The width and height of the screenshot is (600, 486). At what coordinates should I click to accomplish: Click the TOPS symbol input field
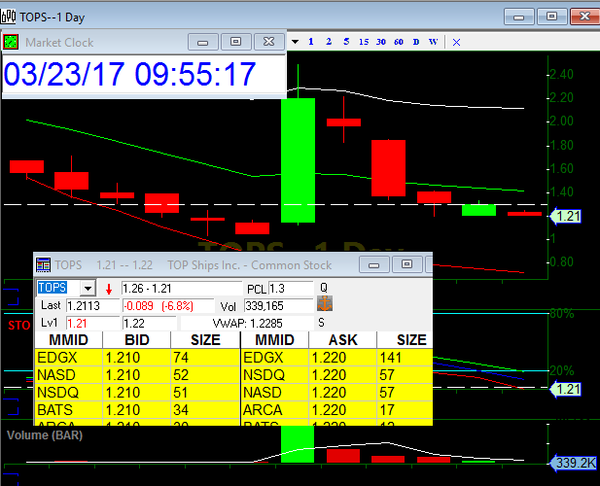[58, 288]
